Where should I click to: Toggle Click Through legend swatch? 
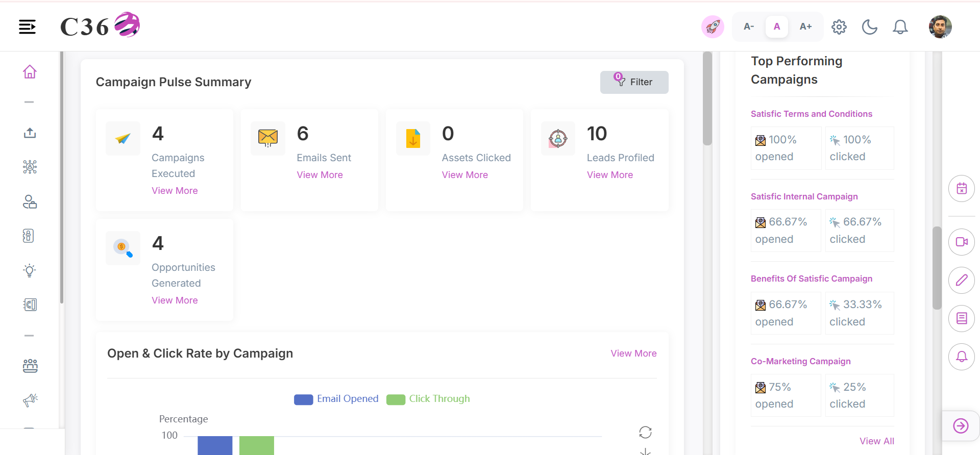pos(396,399)
